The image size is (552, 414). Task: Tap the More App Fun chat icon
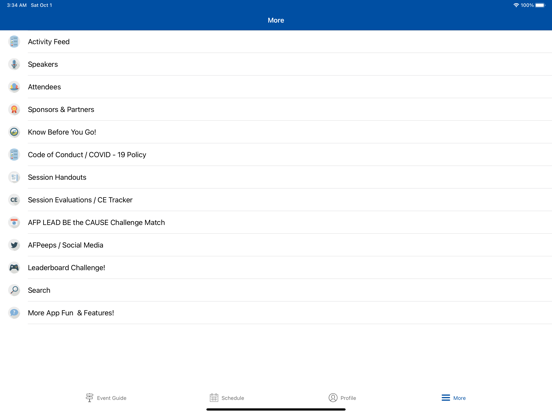tap(14, 313)
